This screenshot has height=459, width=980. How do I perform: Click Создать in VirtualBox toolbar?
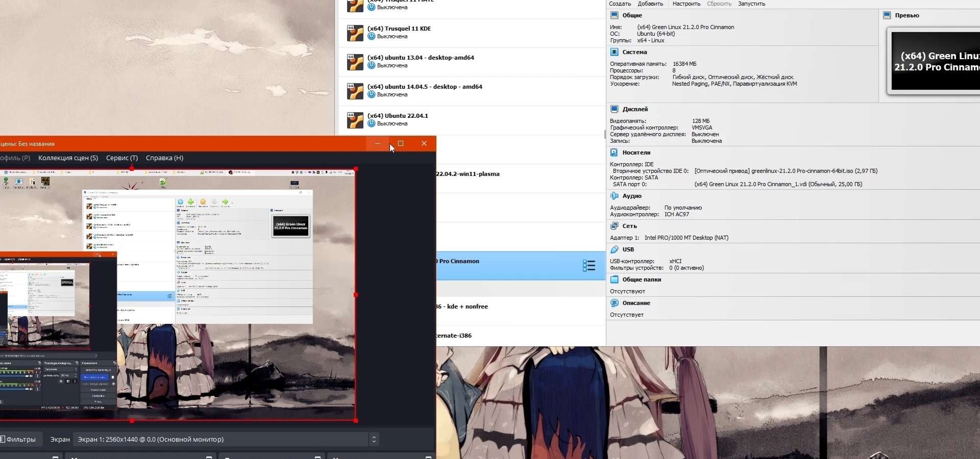coord(620,4)
